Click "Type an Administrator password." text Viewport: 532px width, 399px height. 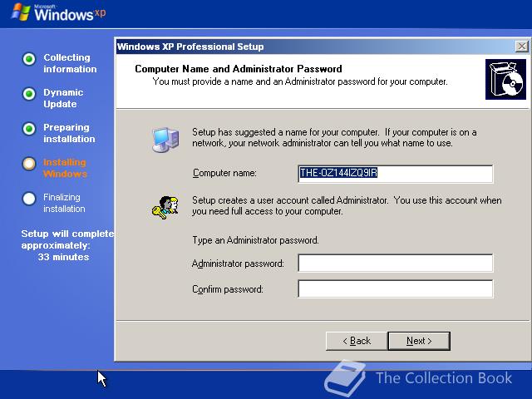point(255,240)
